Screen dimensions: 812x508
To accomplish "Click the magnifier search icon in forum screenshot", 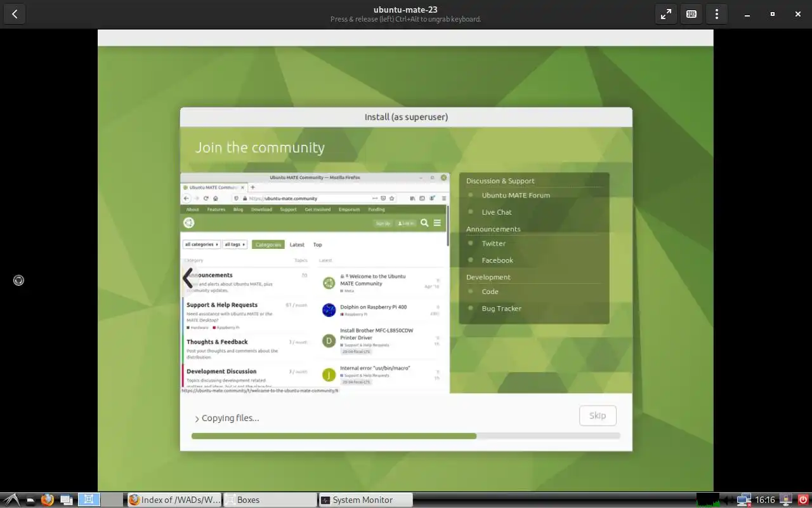I will pyautogui.click(x=424, y=223).
